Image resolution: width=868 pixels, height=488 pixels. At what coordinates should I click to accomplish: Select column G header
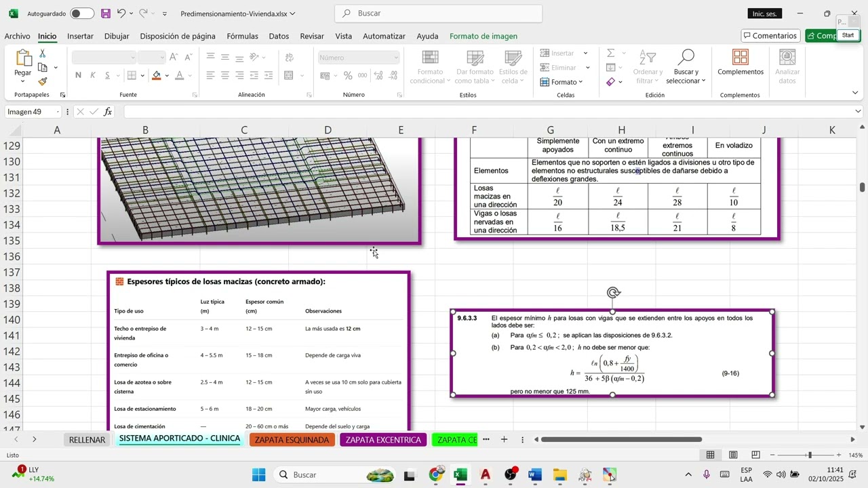pos(550,130)
